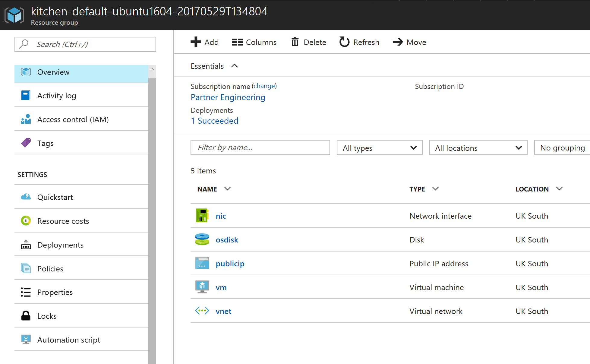Click the osdisk disk icon
590x364 pixels.
click(x=202, y=239)
